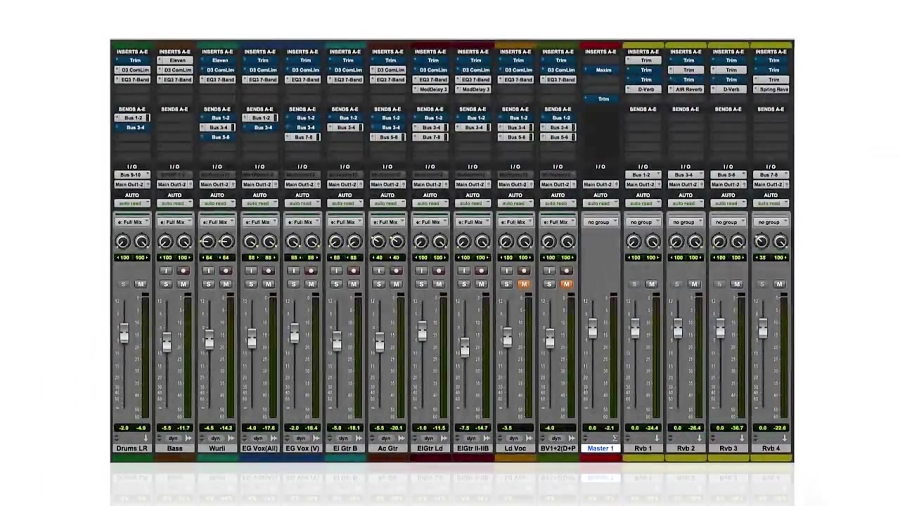Mute the Rvb 1 track
The width and height of the screenshot is (900, 506).
coord(651,284)
